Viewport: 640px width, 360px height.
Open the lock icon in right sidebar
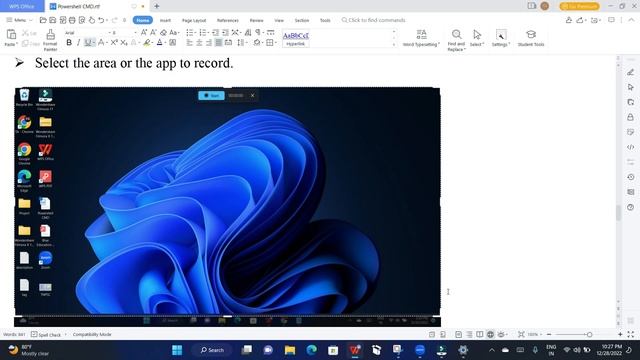pos(631,117)
